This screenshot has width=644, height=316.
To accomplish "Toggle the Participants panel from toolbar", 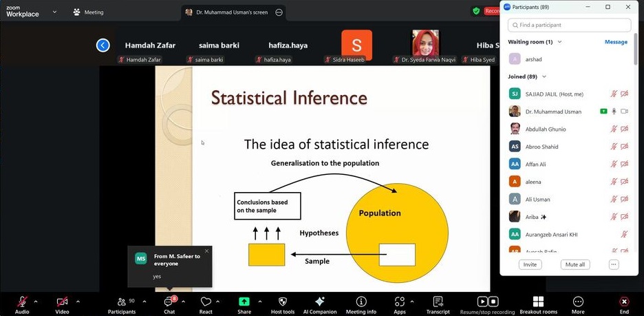I will point(122,305).
